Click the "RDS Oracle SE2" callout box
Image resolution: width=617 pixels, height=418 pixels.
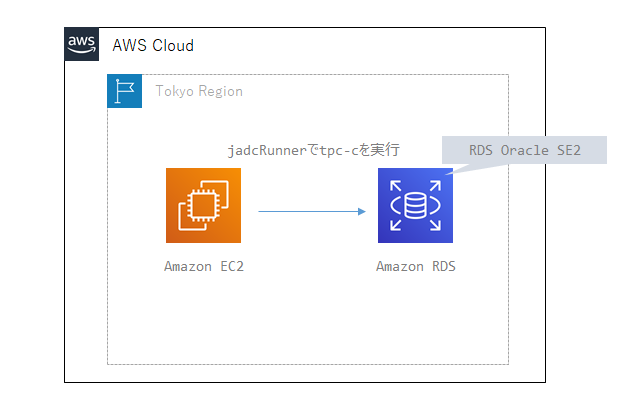[524, 150]
